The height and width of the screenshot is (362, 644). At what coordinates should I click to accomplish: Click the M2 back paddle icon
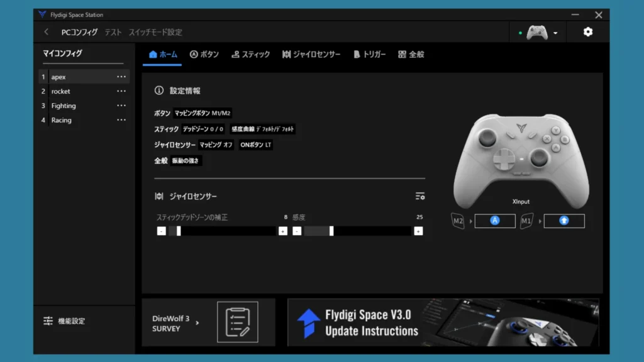[x=458, y=221]
